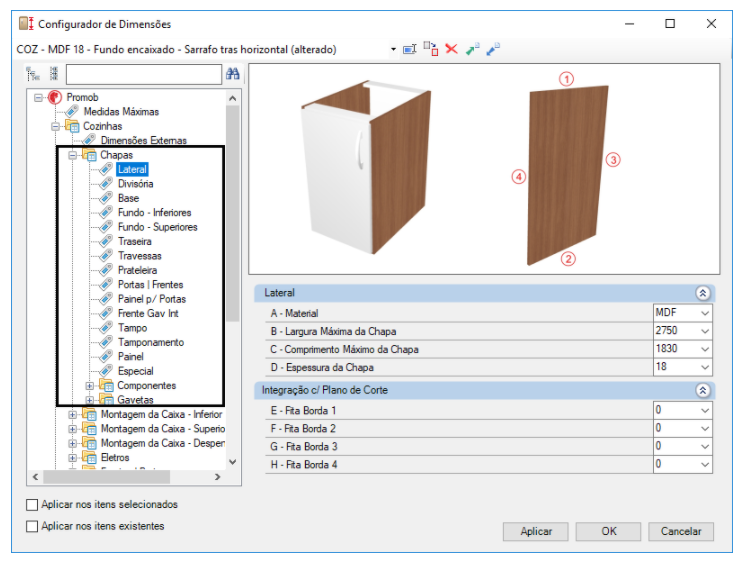754x566 pixels.
Task: Select Fundo - Inferiores tree item
Action: click(154, 213)
